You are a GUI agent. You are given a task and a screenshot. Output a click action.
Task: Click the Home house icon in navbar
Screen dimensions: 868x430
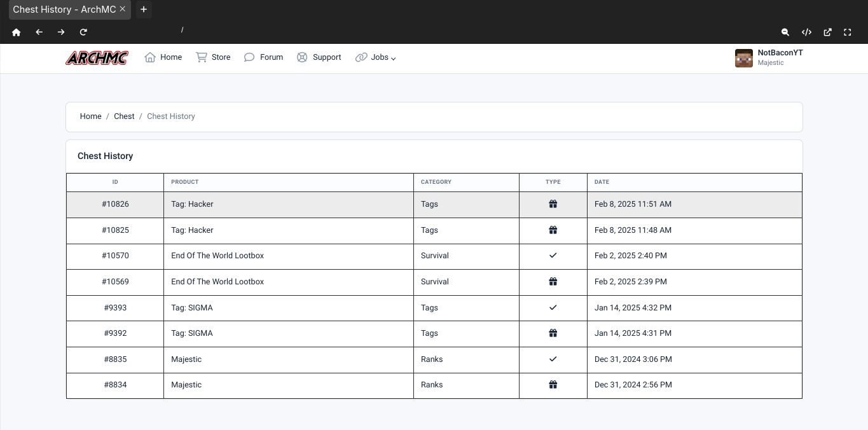pyautogui.click(x=150, y=57)
